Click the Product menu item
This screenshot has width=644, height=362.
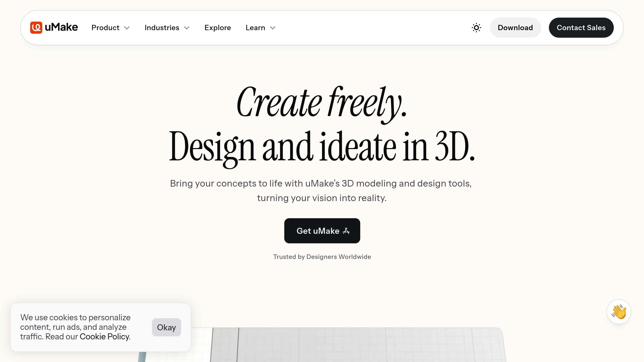[x=110, y=27]
